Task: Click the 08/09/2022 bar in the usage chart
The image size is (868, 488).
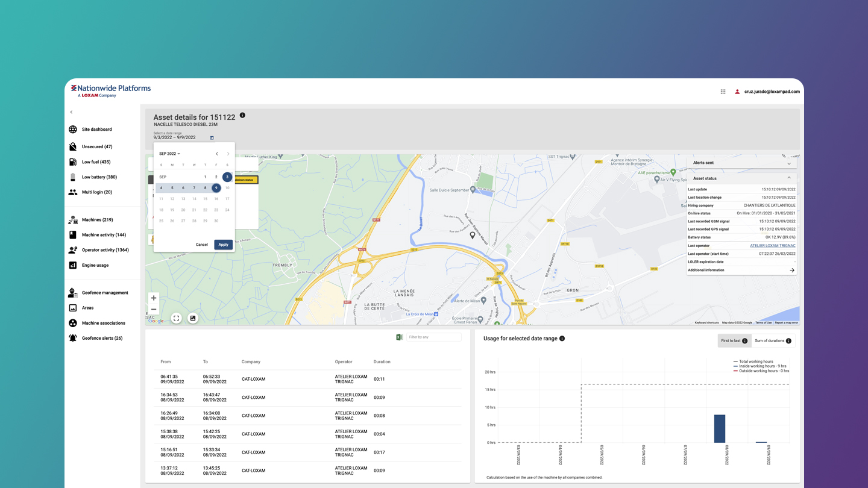Action: pos(720,428)
